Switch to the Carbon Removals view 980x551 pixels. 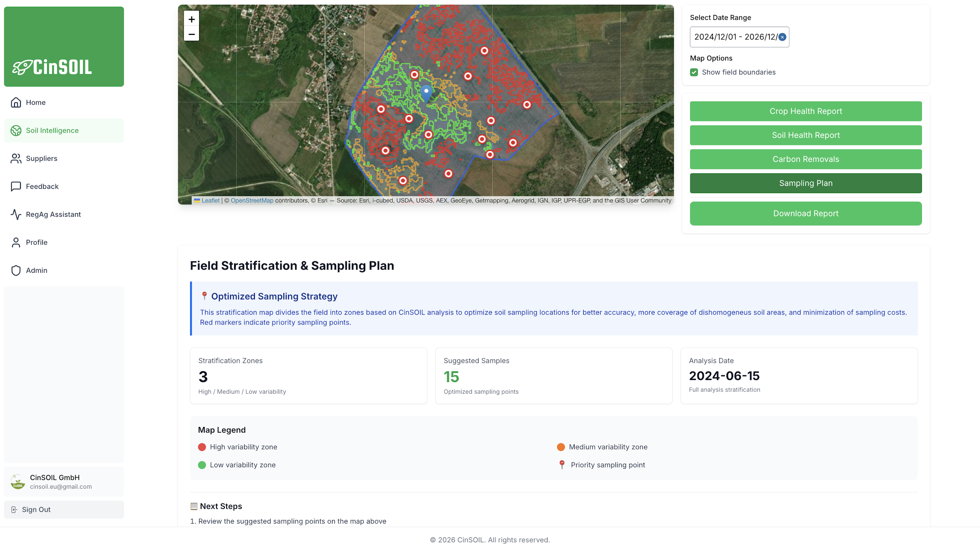(x=806, y=159)
